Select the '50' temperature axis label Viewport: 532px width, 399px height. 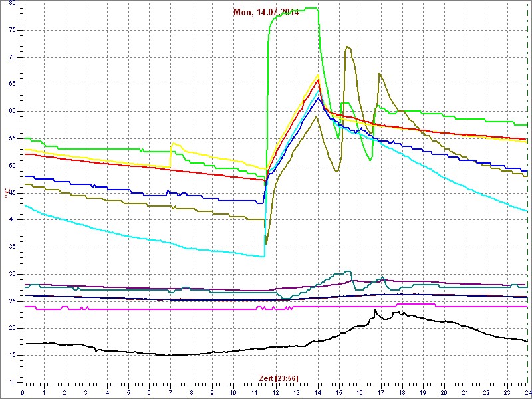point(11,166)
